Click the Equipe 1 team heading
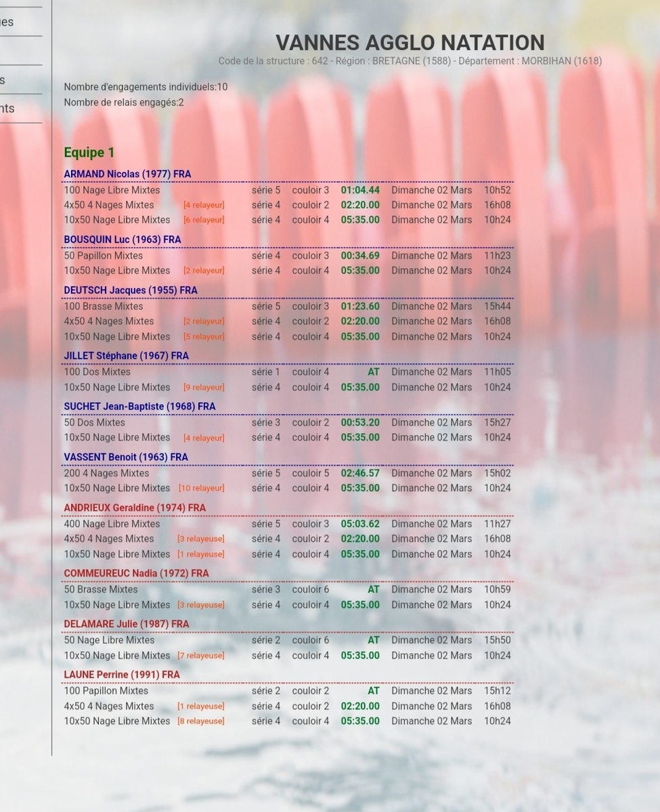 click(x=89, y=152)
